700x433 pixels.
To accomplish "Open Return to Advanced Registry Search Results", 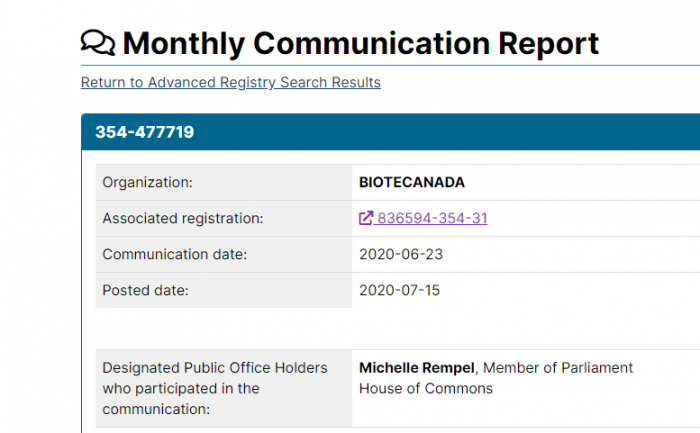I will coord(231,83).
